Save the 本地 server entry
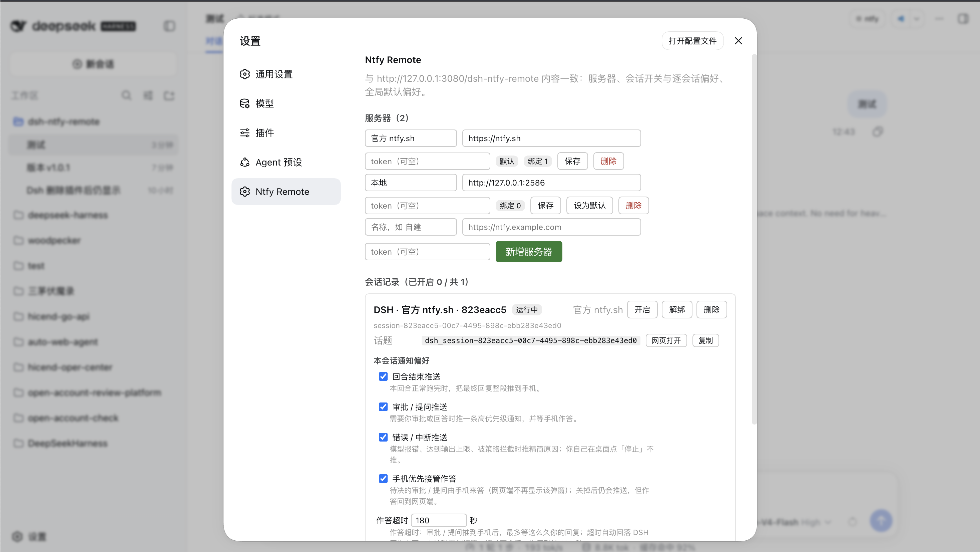This screenshot has width=980, height=552. pos(546,206)
